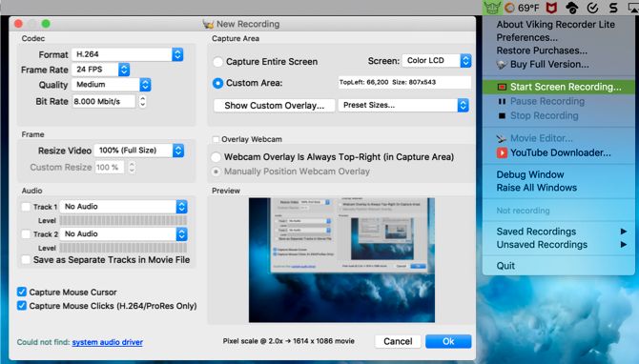Open the Resize Video 100% dropdown
The image size is (639, 364).
pyautogui.click(x=139, y=151)
